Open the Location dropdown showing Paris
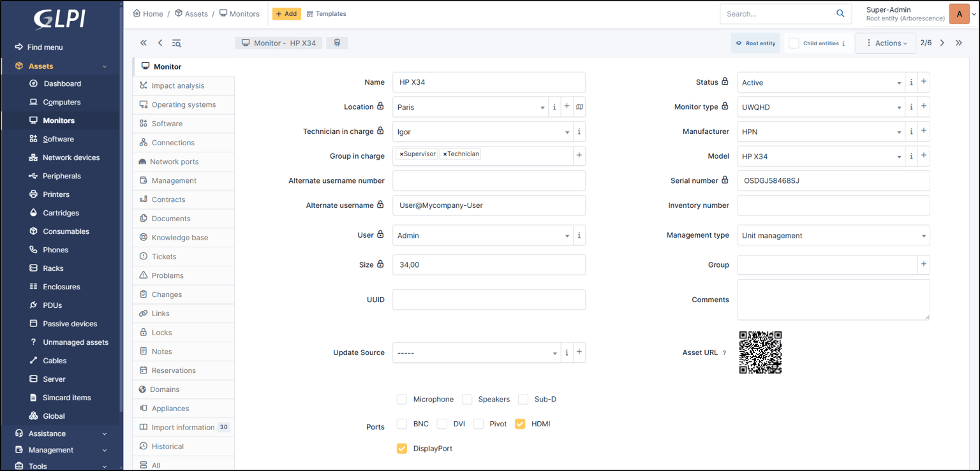This screenshot has width=980, height=471. tap(470, 107)
